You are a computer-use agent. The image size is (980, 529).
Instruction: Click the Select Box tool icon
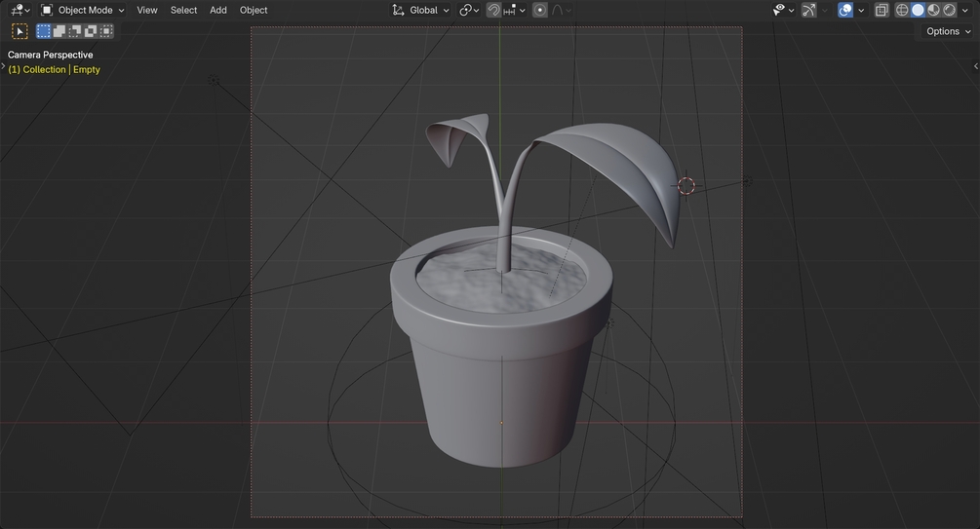click(x=20, y=31)
